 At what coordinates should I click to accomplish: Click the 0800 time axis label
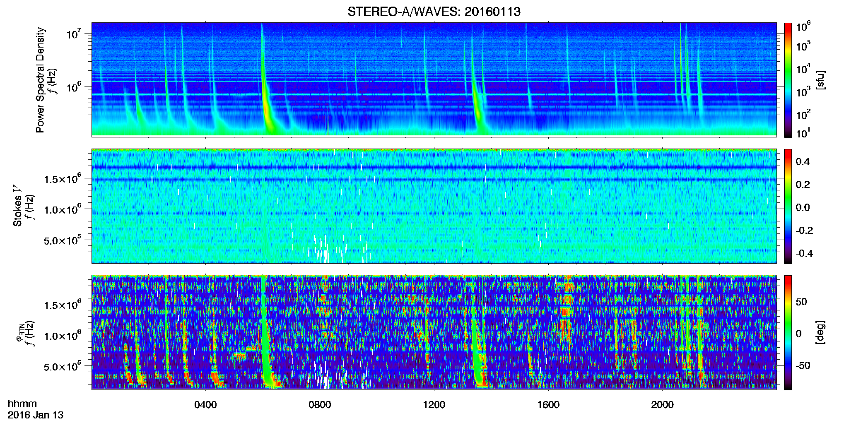[x=320, y=405]
